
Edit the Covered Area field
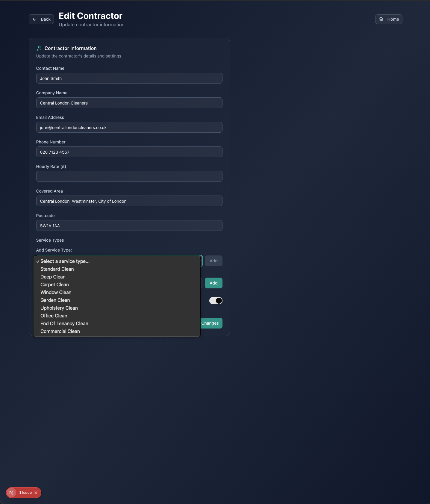[x=129, y=201]
